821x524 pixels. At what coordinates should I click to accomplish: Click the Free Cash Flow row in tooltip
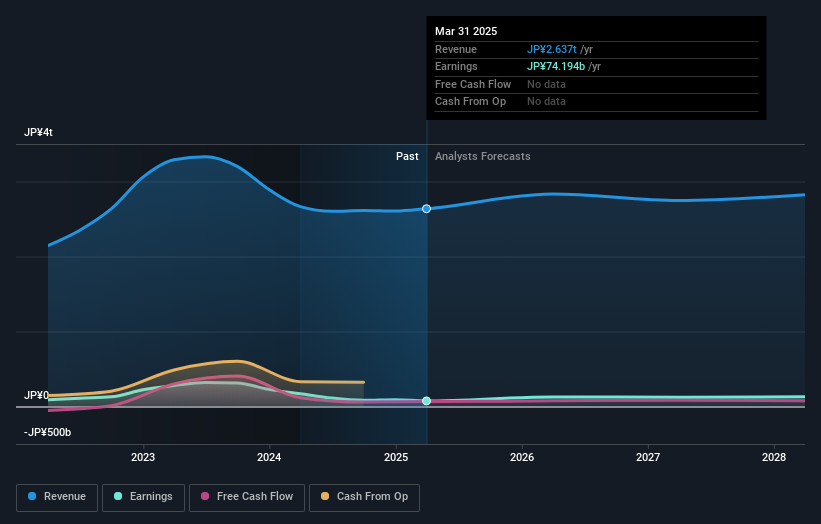[596, 84]
